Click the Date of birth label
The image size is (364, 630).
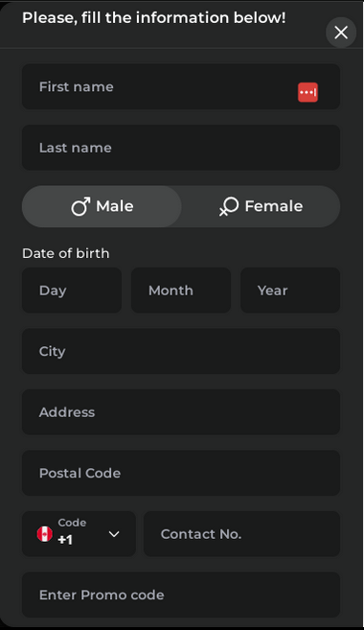click(x=66, y=253)
